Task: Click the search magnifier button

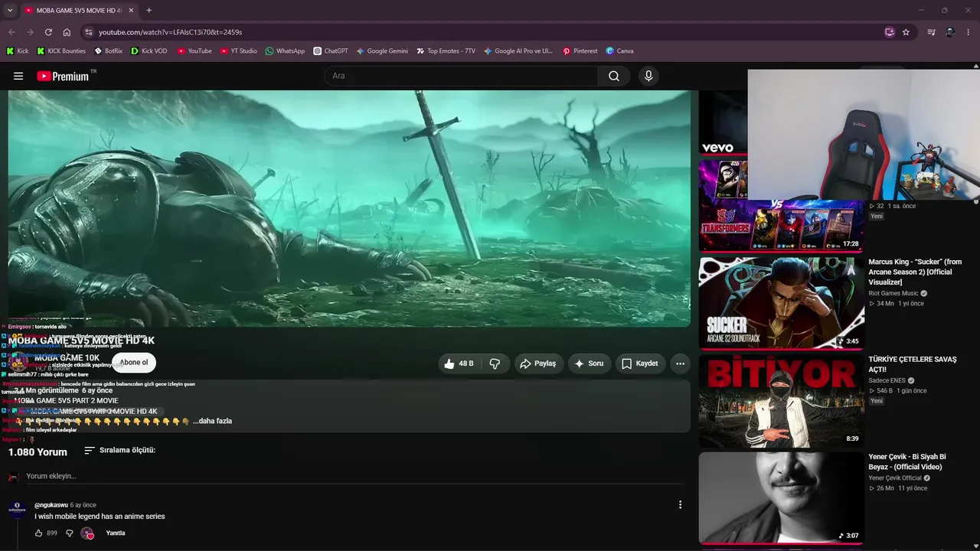Action: pyautogui.click(x=614, y=76)
